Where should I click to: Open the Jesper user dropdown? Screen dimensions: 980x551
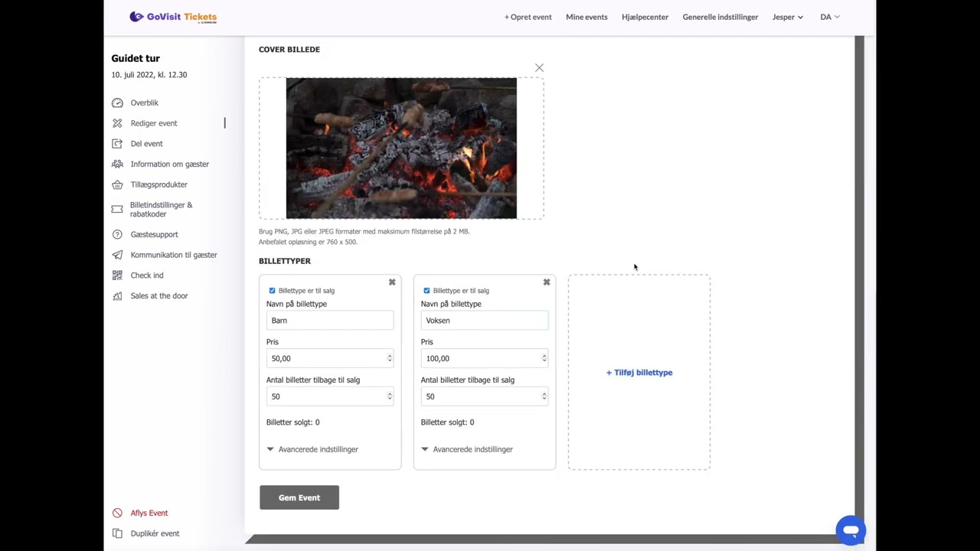pos(787,17)
